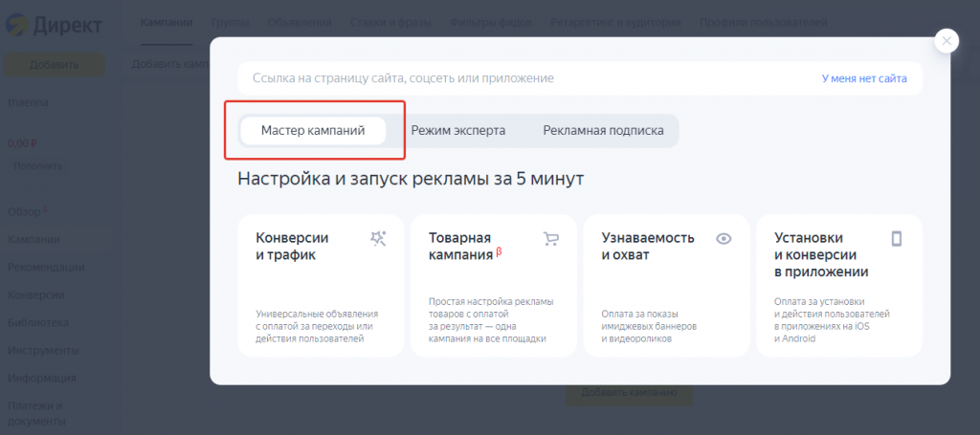Open Кампании in the sidebar
The width and height of the screenshot is (980, 435).
[x=33, y=240]
